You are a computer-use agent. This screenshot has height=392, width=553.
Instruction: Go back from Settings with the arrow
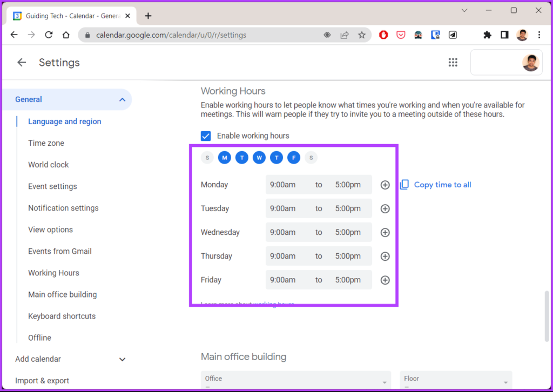[22, 63]
